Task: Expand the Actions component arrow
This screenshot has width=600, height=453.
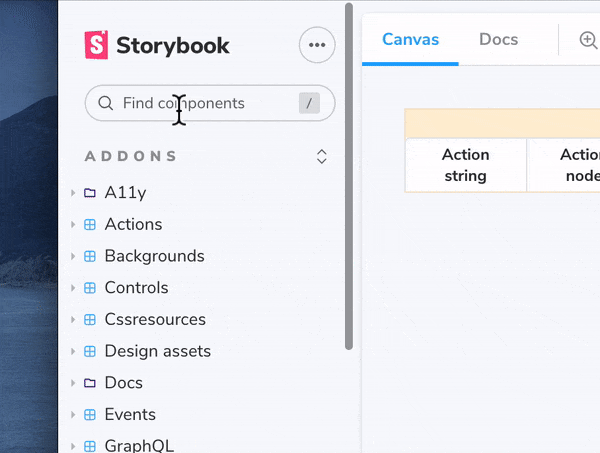Action: coord(73,224)
